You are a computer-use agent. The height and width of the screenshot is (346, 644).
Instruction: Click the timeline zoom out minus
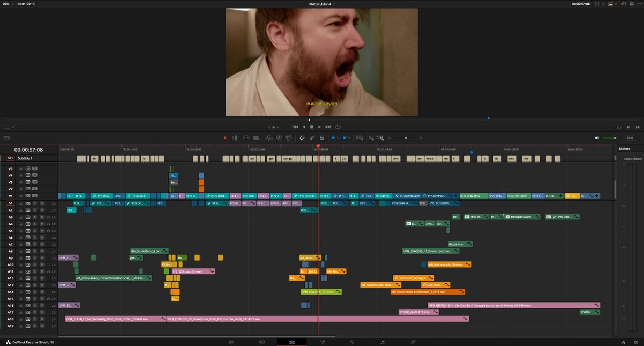[x=389, y=138]
